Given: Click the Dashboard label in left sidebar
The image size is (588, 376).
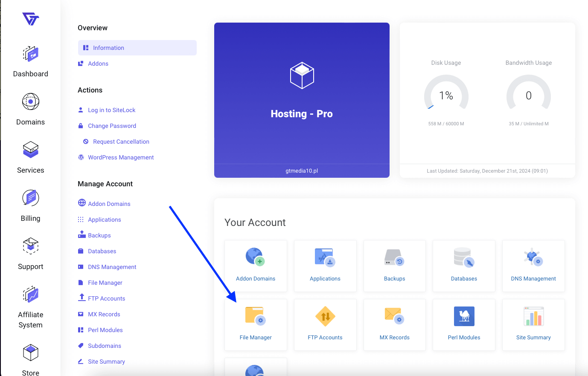Looking at the screenshot, I should click(31, 74).
